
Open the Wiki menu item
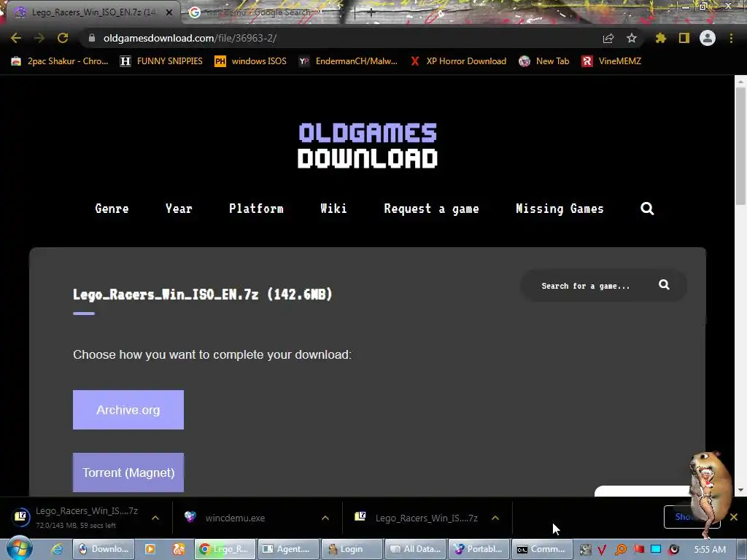pyautogui.click(x=333, y=209)
